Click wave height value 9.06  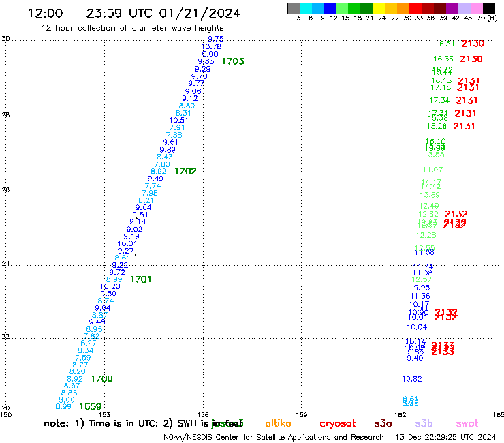point(193,91)
